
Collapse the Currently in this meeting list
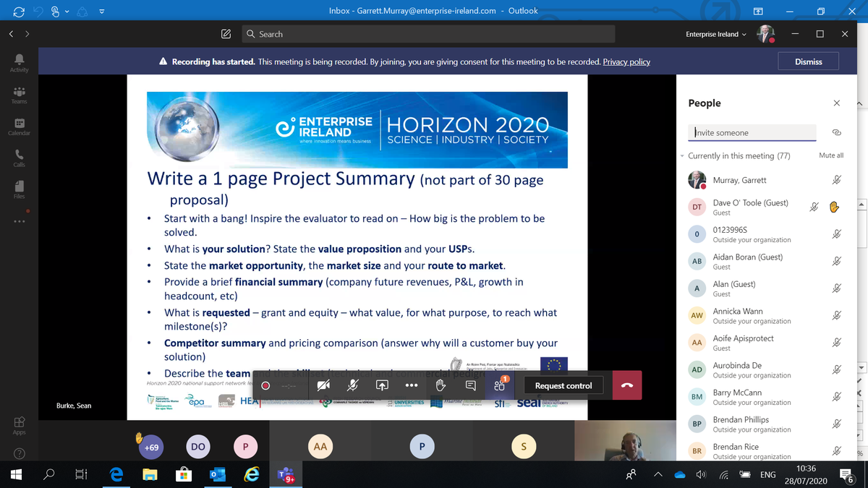coord(682,156)
